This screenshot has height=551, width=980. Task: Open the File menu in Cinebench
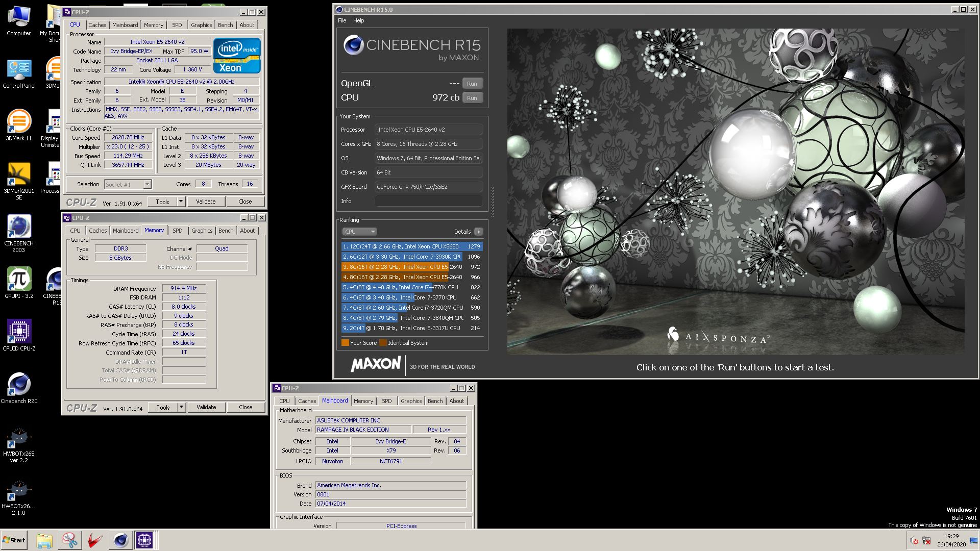(342, 21)
